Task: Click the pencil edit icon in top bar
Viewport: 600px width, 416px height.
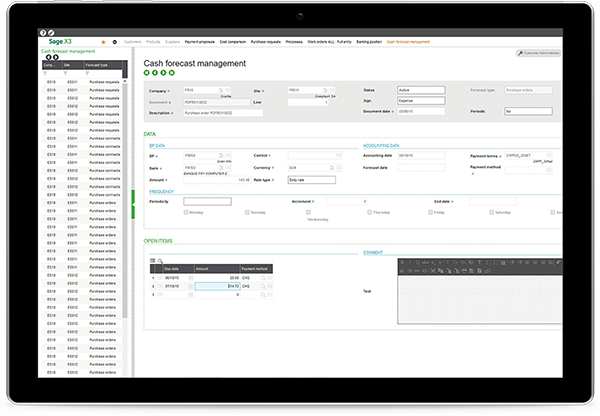Action: pyautogui.click(x=51, y=33)
